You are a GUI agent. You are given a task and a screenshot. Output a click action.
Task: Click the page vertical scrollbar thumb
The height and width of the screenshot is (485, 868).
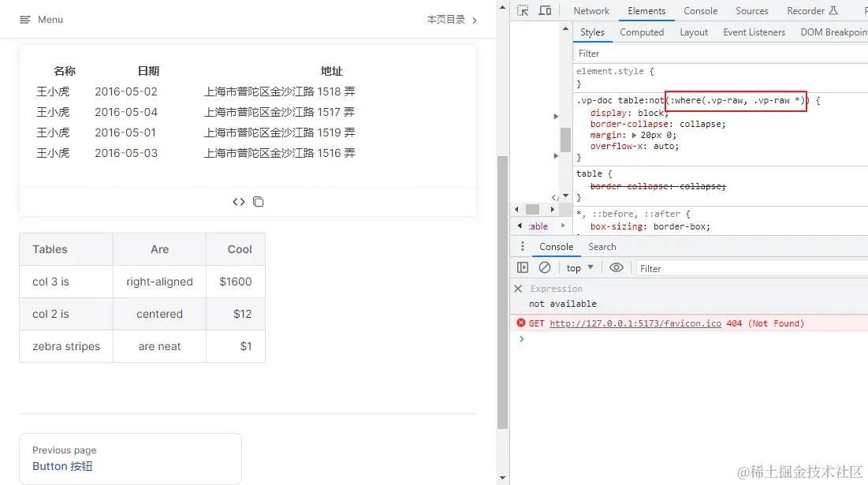pyautogui.click(x=502, y=293)
